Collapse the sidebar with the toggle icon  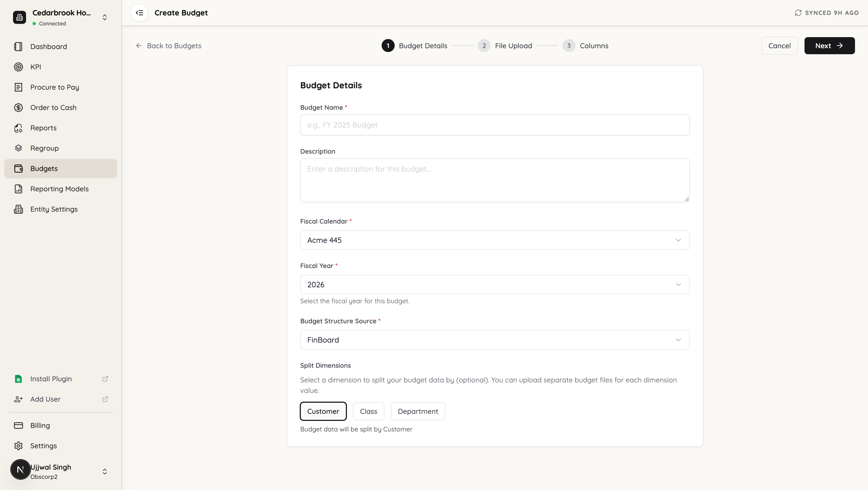139,13
